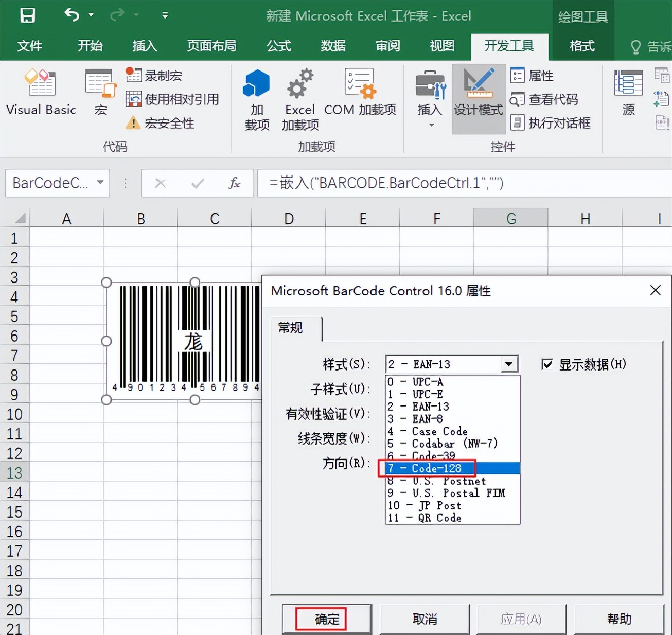
Task: Close the BarCode Control properties dialog
Action: click(656, 290)
